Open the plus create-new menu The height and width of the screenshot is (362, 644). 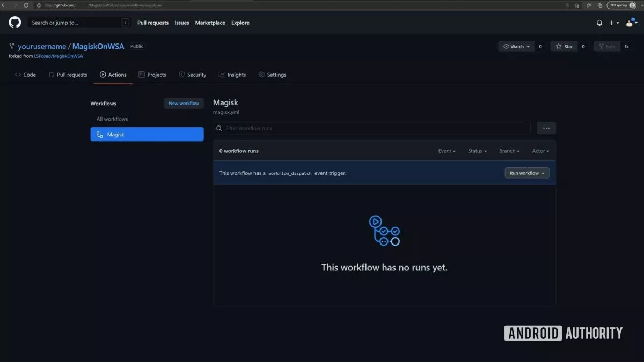pos(614,23)
